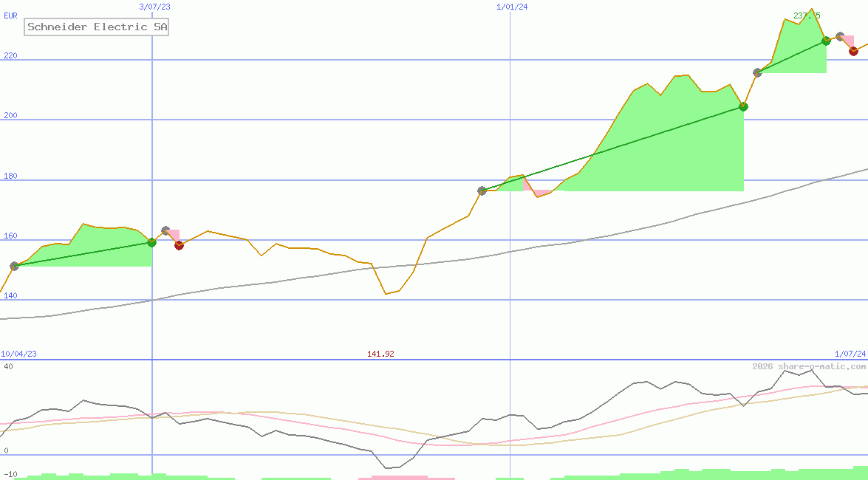This screenshot has width=868, height=480.
Task: Select the 220 price axis label
Action: tap(10, 55)
